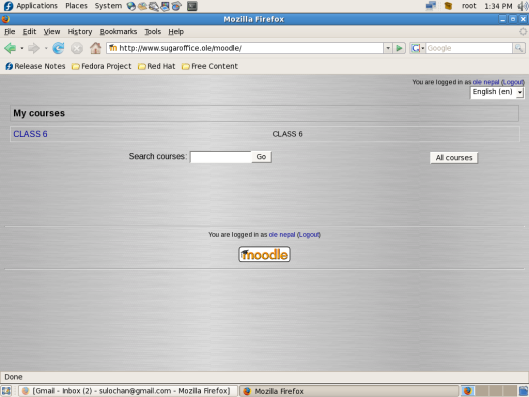Click the Moodle logo at the page bottom
The image size is (529, 397).
(264, 254)
